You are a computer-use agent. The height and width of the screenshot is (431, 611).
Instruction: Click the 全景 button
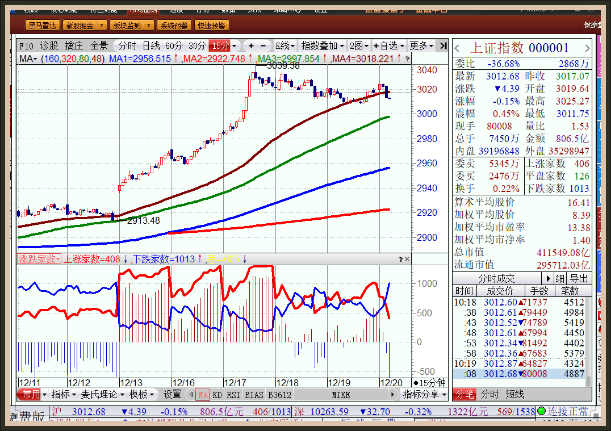pyautogui.click(x=99, y=46)
